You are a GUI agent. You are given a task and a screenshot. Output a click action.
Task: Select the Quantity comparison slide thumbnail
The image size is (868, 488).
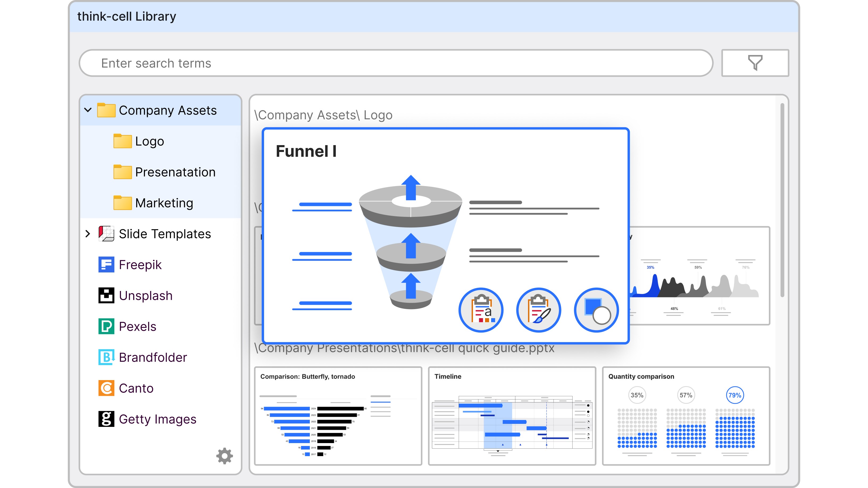click(686, 416)
